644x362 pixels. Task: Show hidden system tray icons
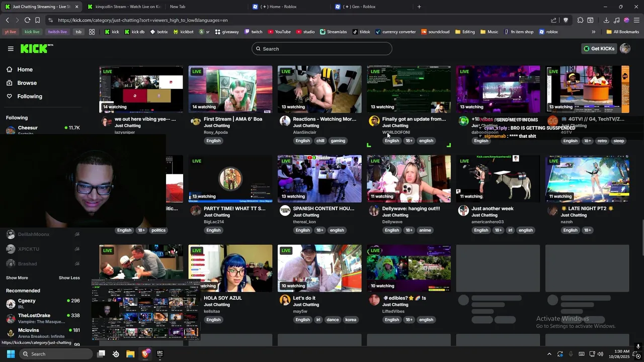click(549, 354)
